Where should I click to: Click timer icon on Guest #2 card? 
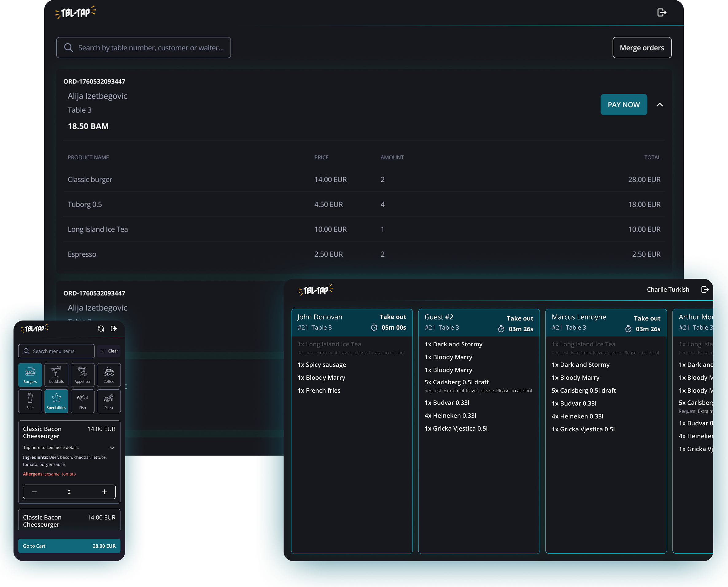(501, 329)
